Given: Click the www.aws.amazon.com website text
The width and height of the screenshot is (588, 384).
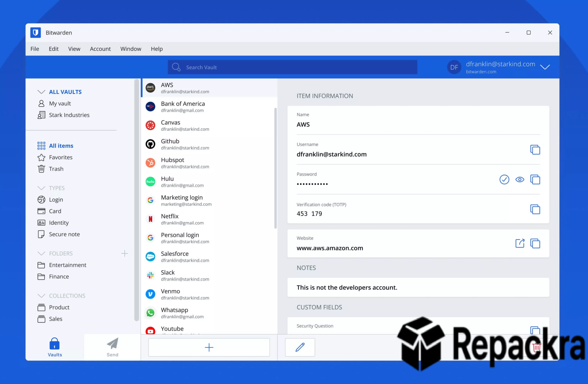Looking at the screenshot, I should coord(330,248).
